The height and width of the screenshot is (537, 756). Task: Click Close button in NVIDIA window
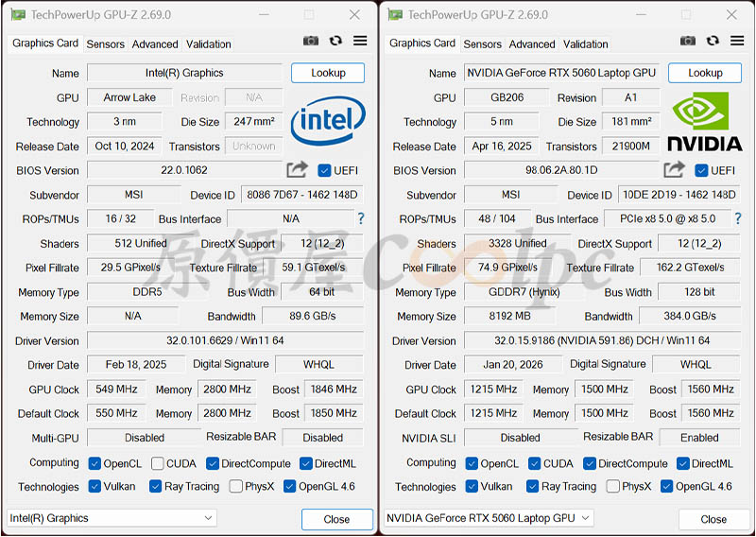(x=713, y=519)
